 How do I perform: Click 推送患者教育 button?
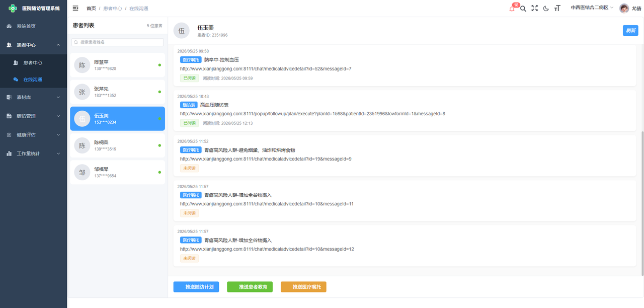pos(250,287)
